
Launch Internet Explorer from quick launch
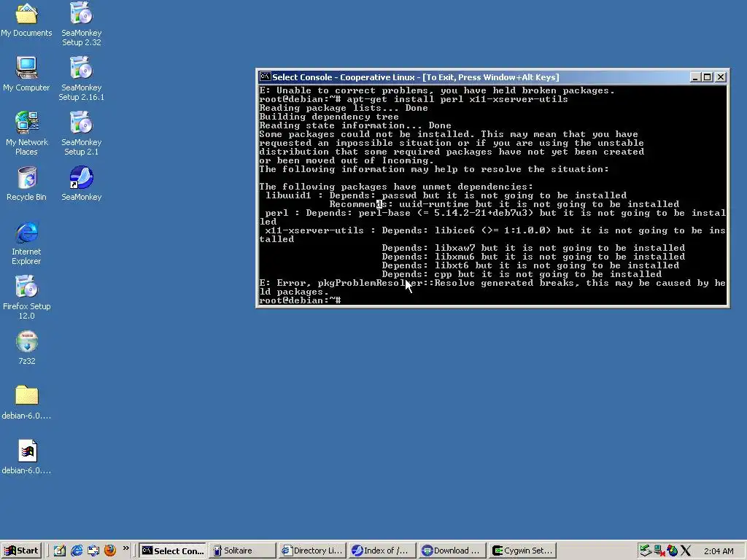(x=76, y=551)
